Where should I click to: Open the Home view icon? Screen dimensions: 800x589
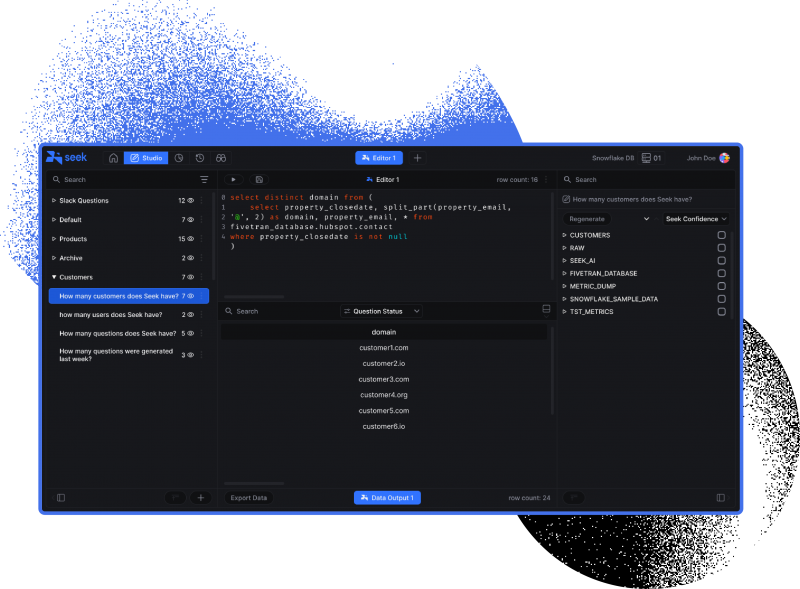tap(113, 158)
